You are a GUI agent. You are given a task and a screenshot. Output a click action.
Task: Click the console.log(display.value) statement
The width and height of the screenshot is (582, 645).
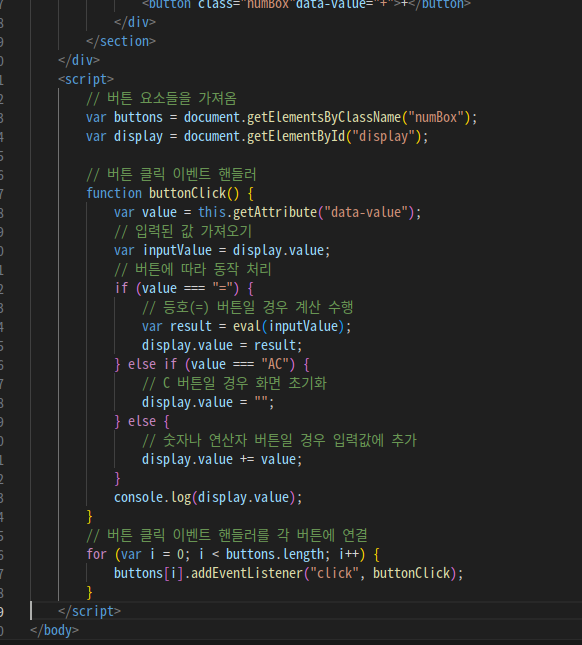pyautogui.click(x=208, y=497)
